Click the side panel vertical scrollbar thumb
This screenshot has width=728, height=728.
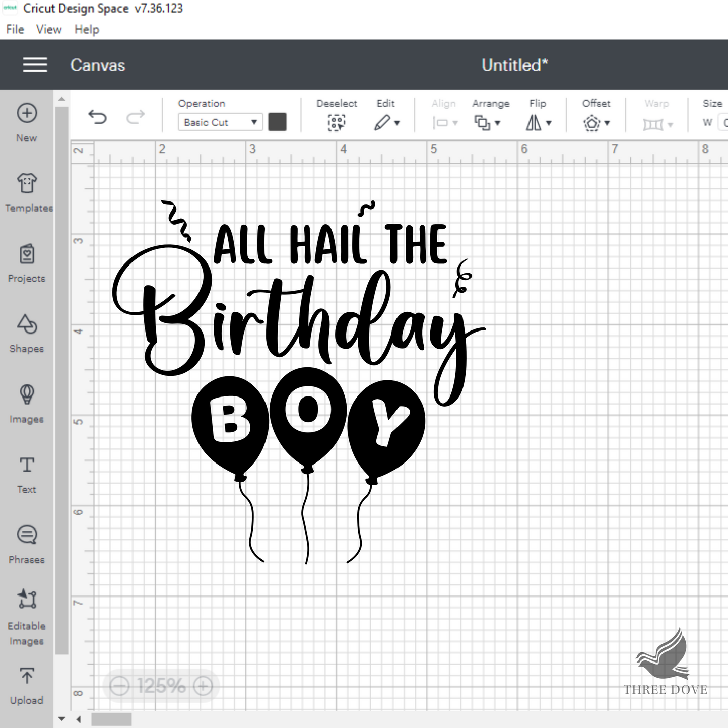[61, 380]
